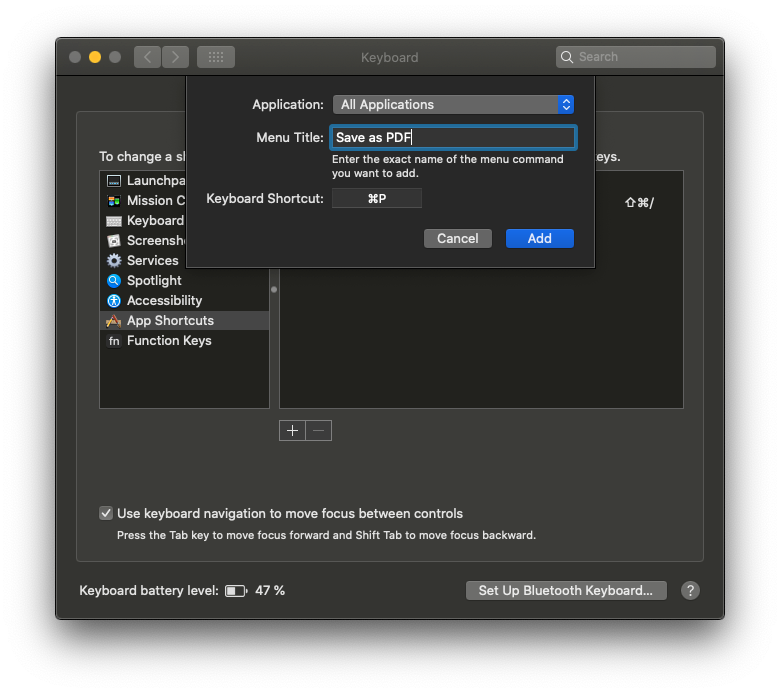Select Spotlight in the sidebar list

184,281
